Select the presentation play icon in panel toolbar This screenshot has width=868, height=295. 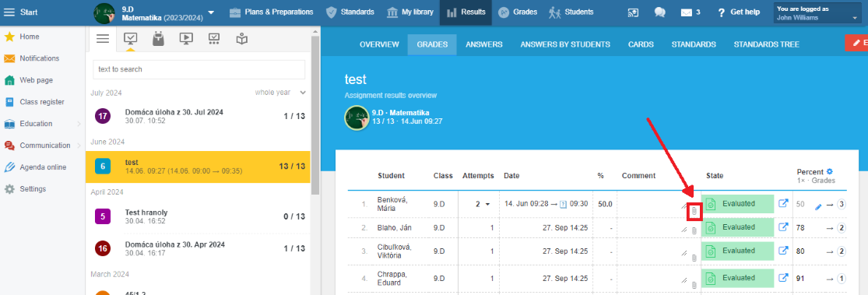tap(186, 38)
